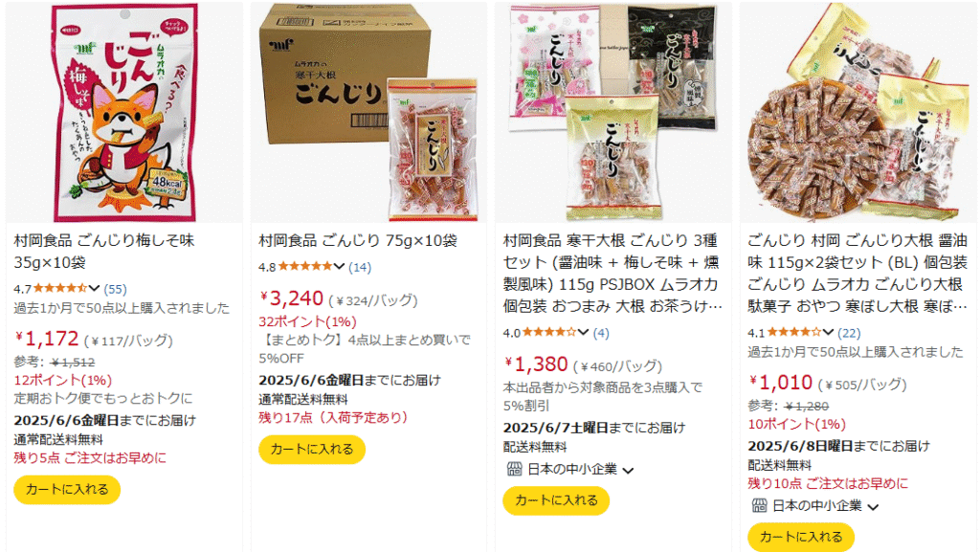The width and height of the screenshot is (980, 552).
Task: Open the (22) reviews count link
Action: pyautogui.click(x=849, y=333)
